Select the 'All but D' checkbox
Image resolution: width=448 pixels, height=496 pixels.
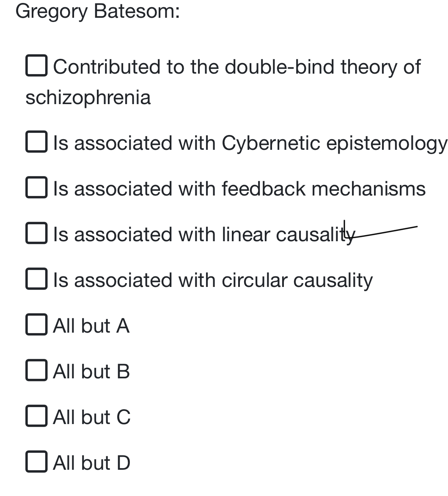tap(37, 462)
